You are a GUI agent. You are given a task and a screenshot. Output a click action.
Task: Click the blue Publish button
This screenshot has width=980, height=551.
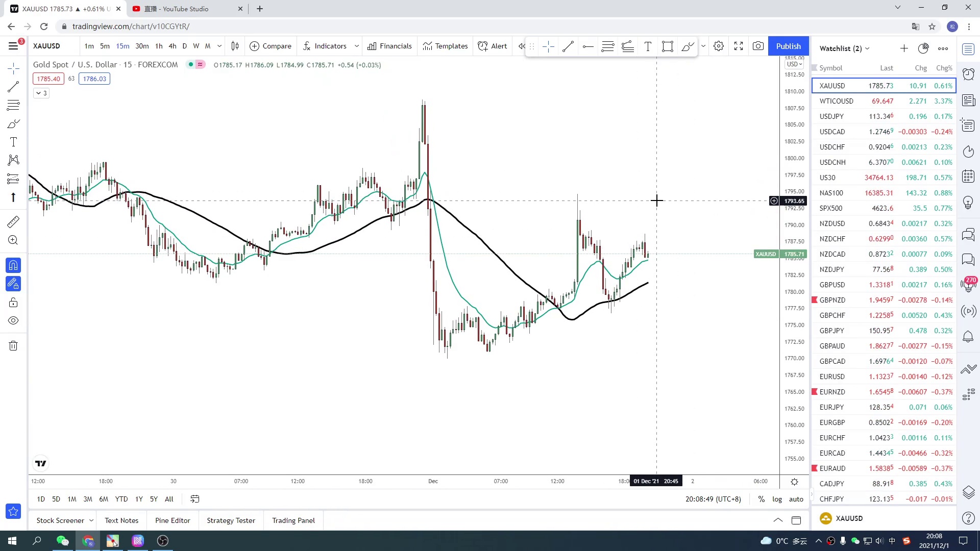(x=788, y=46)
